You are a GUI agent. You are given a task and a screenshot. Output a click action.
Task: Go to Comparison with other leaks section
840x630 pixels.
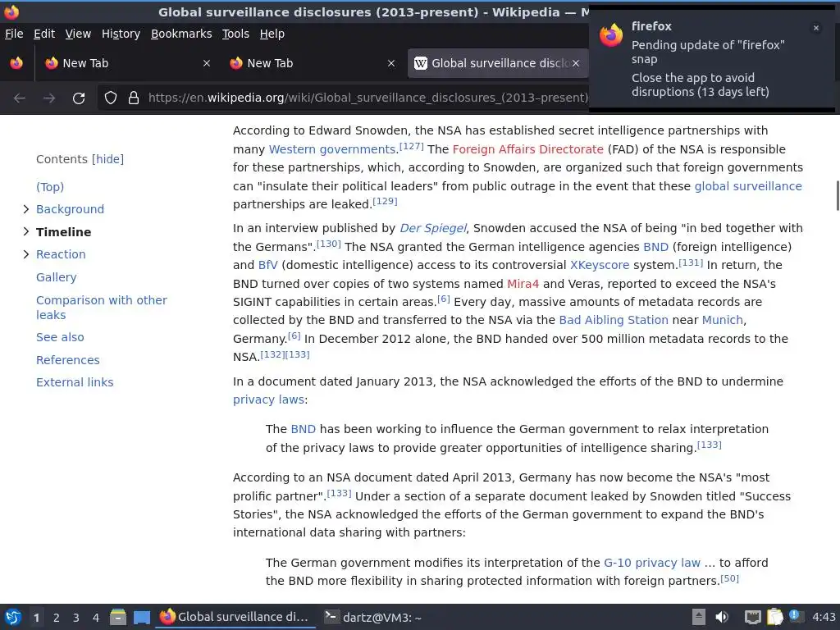[101, 308]
